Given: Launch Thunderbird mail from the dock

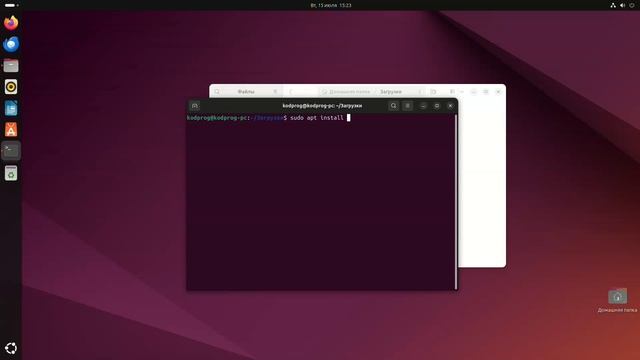Looking at the screenshot, I should [11, 44].
